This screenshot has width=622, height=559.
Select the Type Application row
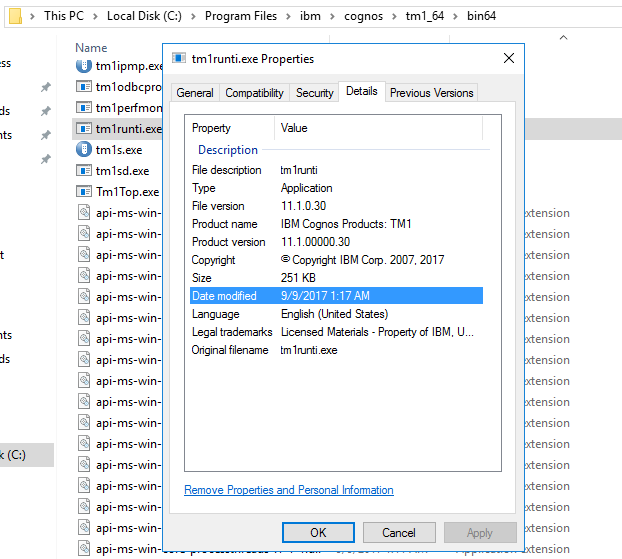tap(336, 188)
